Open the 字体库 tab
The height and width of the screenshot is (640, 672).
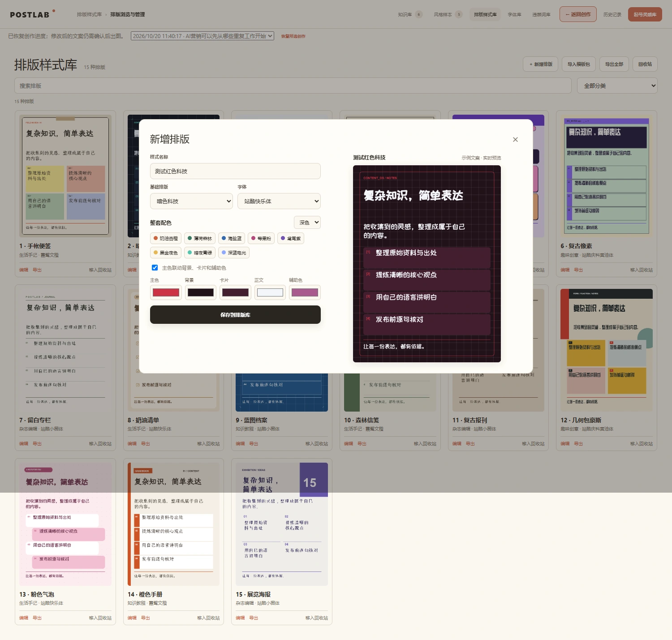point(514,14)
